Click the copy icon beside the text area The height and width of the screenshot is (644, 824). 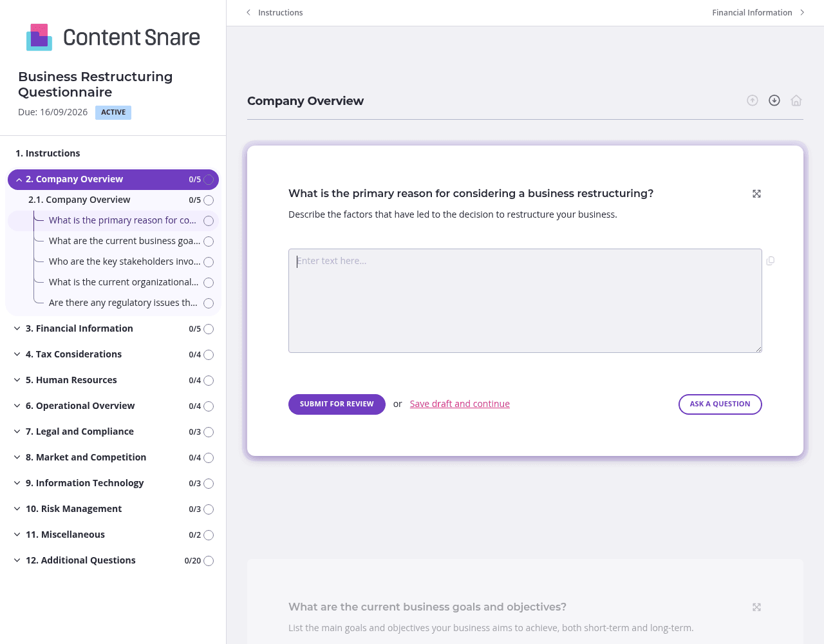click(x=771, y=261)
